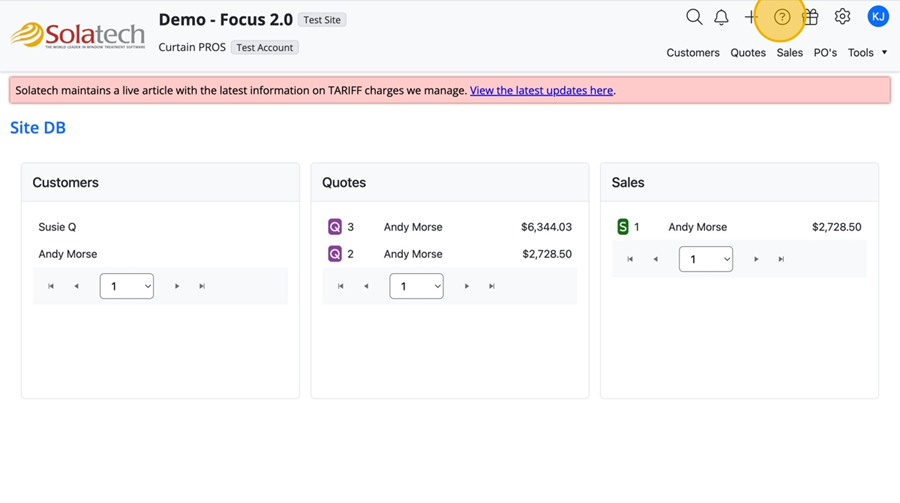Image resolution: width=900 pixels, height=503 pixels.
Task: Open the green Sales order 1 icon
Action: click(x=623, y=227)
